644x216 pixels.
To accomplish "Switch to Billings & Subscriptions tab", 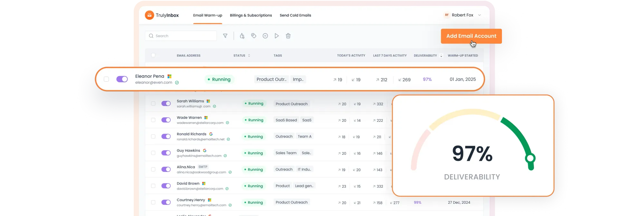I will (x=251, y=15).
